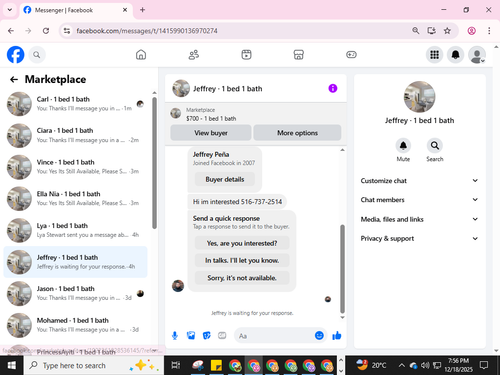Screen dimensions: 500x375
Task: Click the Facebook search magnifier icon
Action: click(37, 55)
